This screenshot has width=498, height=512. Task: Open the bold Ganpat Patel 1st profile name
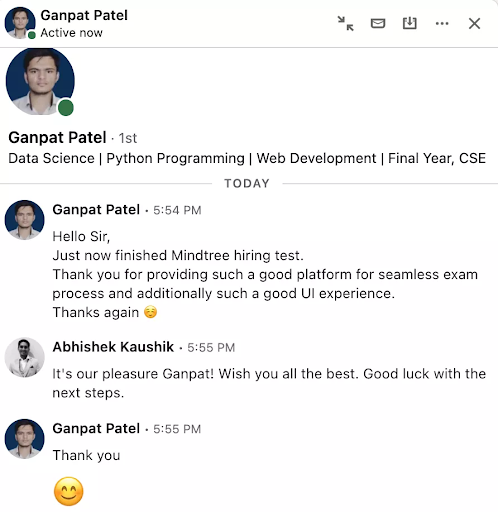pos(57,137)
